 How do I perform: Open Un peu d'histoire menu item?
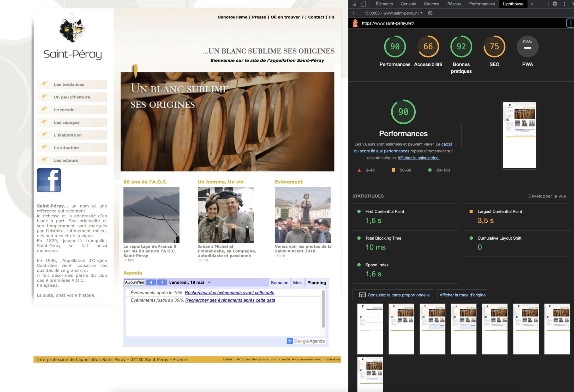point(72,97)
